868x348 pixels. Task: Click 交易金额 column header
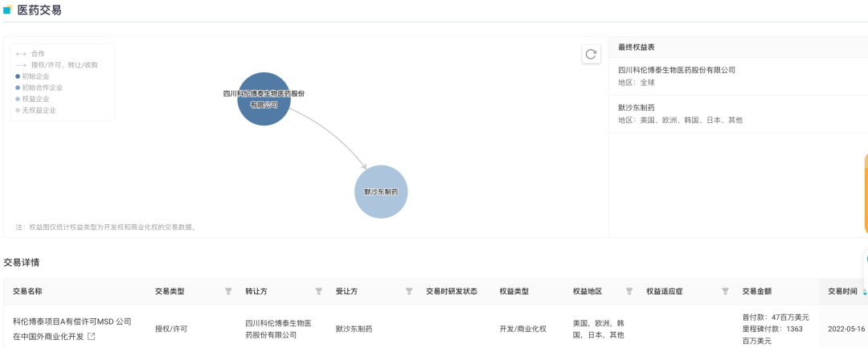tap(757, 291)
